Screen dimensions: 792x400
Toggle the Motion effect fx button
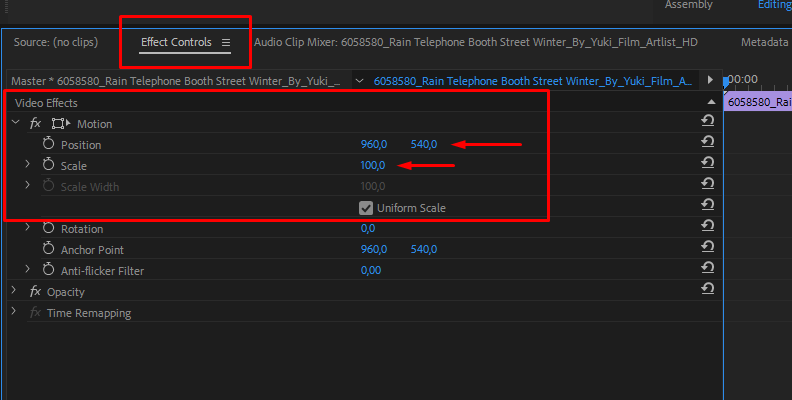click(35, 123)
